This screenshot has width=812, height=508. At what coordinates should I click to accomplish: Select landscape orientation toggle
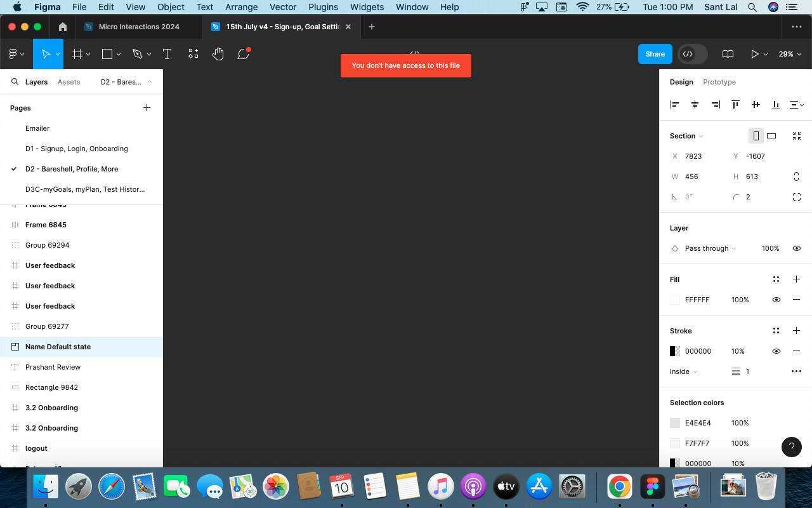click(771, 136)
